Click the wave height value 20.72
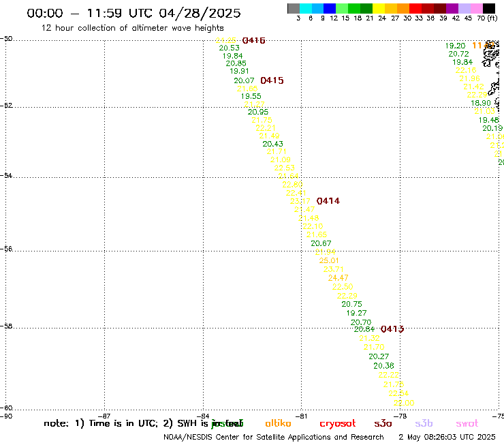Viewport: 504px width, 443px height. (458, 54)
